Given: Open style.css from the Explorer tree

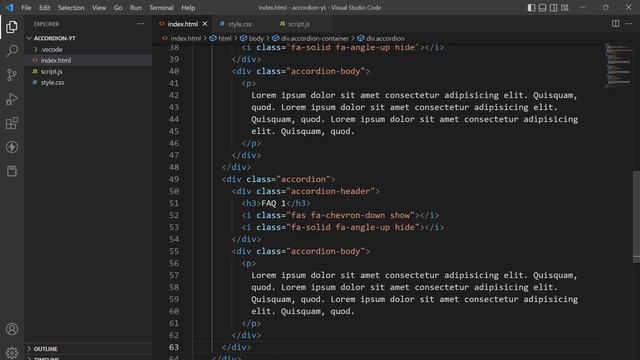Looking at the screenshot, I should pos(52,82).
